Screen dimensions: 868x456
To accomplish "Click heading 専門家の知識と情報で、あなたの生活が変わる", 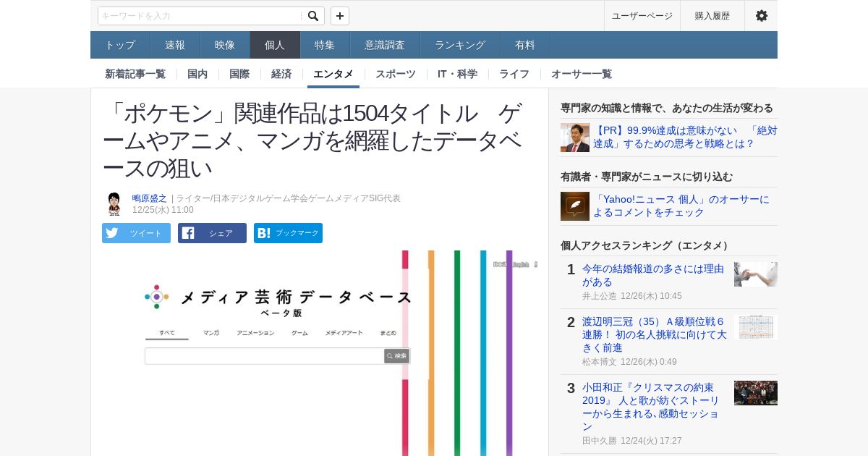I will (667, 108).
